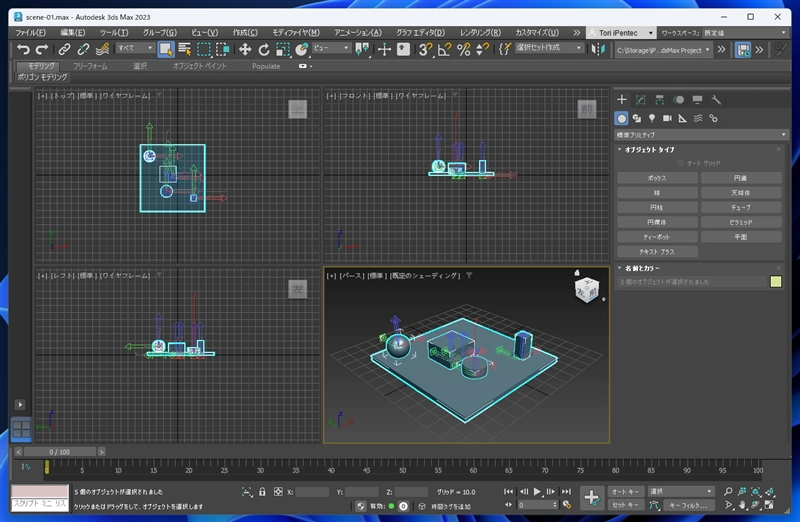The image size is (800, 522).
Task: Play the animation with the play button
Action: [537, 492]
